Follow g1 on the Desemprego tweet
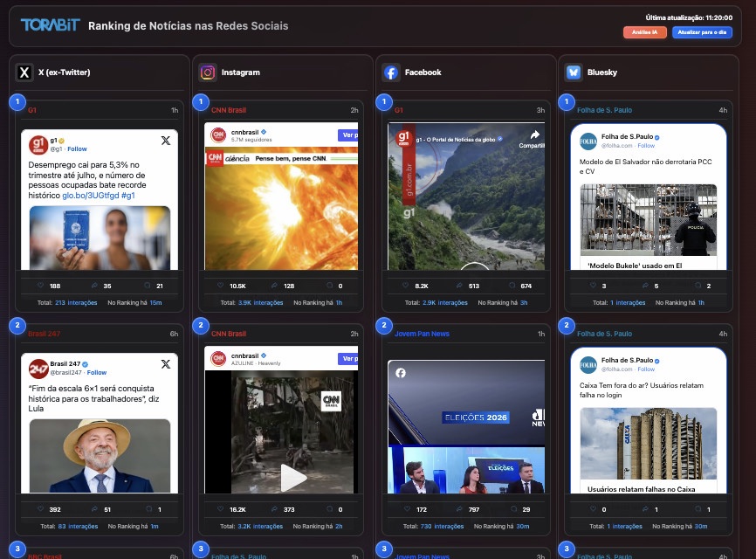 tap(77, 149)
